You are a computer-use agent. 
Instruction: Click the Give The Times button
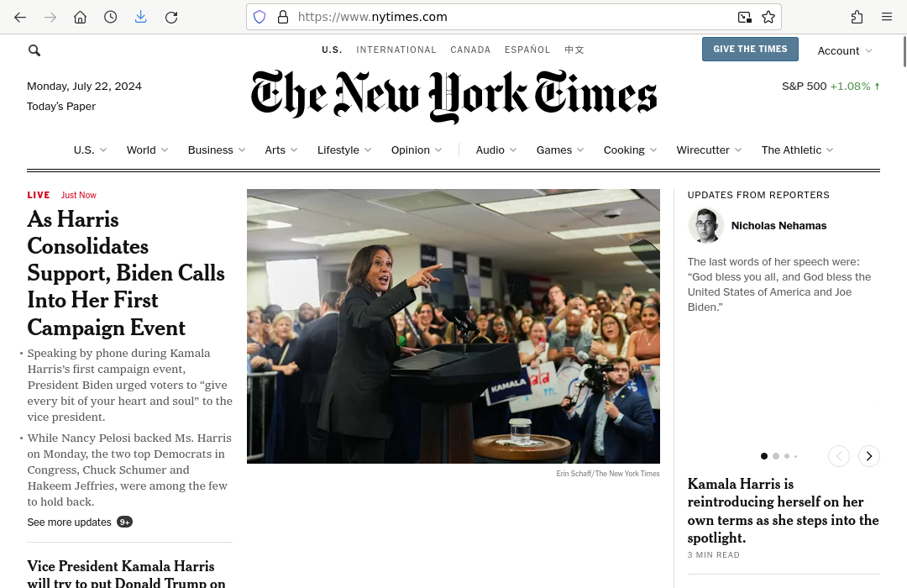750,50
